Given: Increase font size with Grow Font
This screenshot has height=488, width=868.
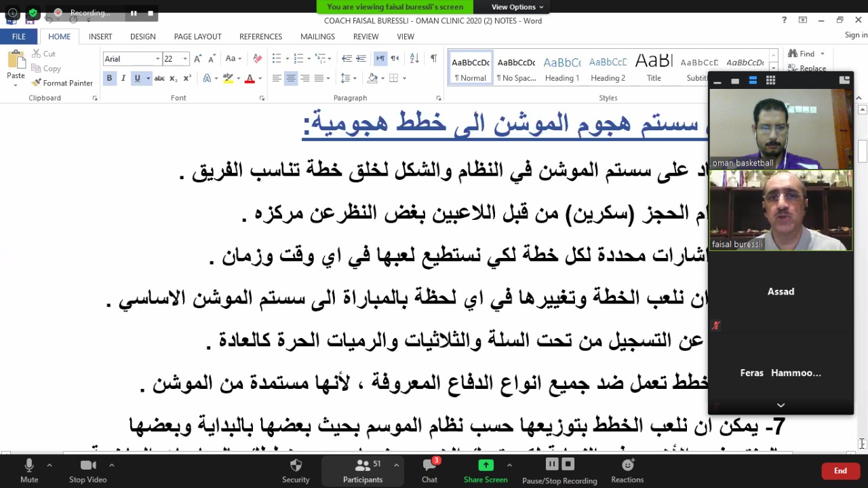Looking at the screenshot, I should [198, 59].
